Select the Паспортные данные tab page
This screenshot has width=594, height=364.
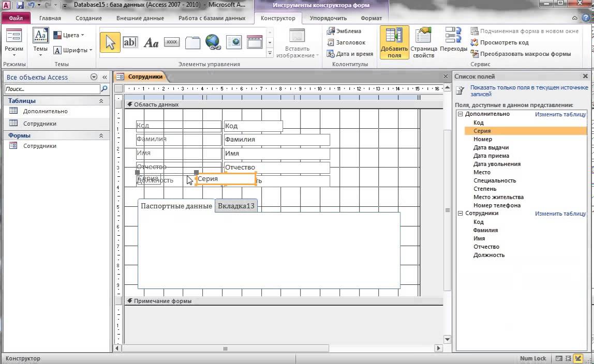[176, 206]
